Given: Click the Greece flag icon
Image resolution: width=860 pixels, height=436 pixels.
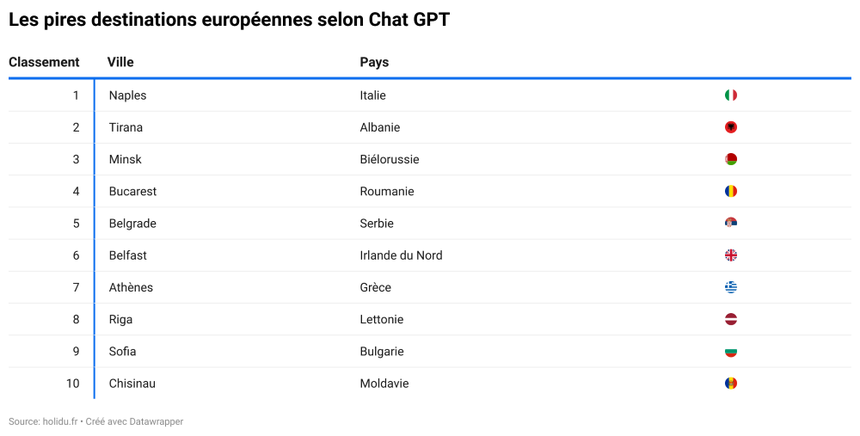Looking at the screenshot, I should coord(731,287).
